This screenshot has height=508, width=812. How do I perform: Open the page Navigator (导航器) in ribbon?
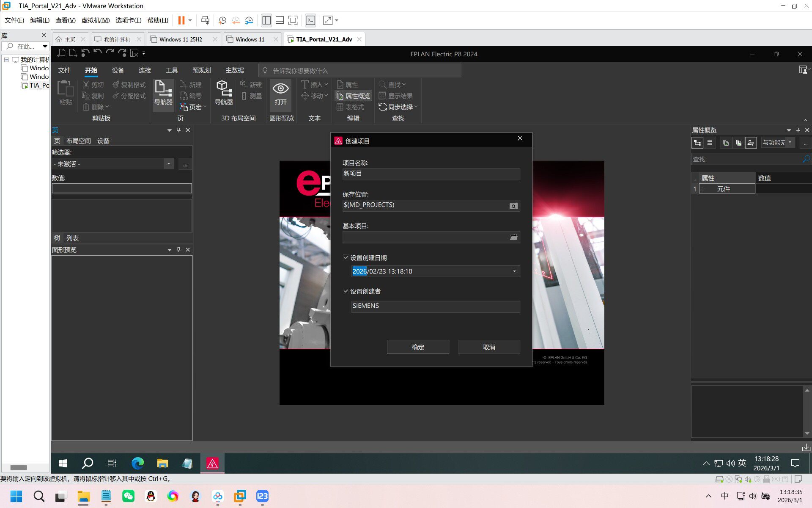click(x=163, y=93)
